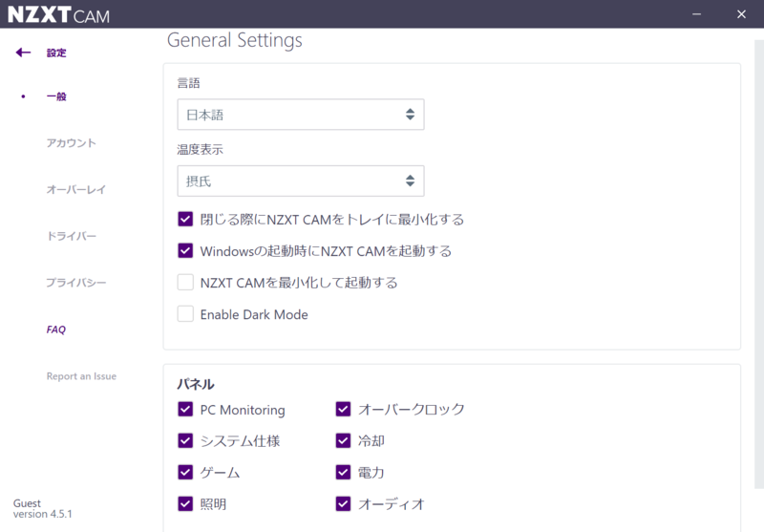Close the NZXT CAM window
Viewport: 764px width, 532px height.
tap(741, 13)
